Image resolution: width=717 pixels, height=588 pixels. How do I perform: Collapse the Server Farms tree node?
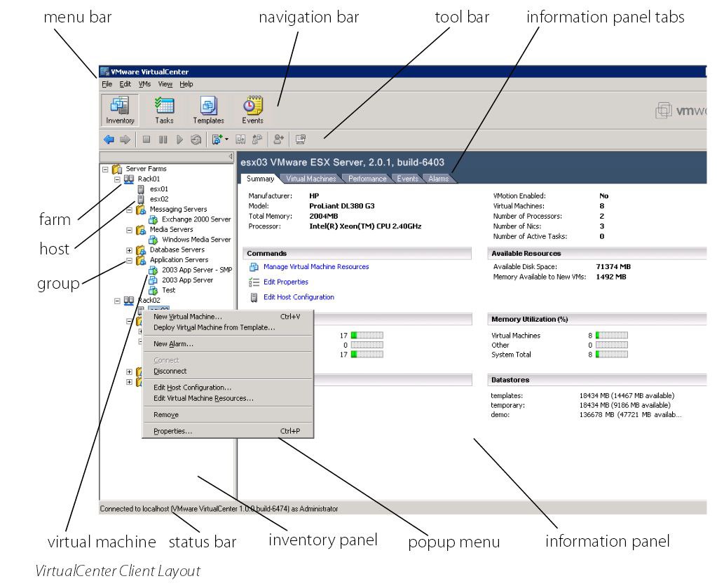(105, 169)
